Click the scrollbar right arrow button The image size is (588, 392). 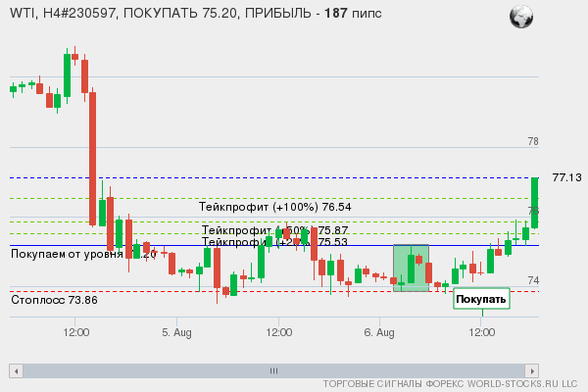pyautogui.click(x=532, y=371)
